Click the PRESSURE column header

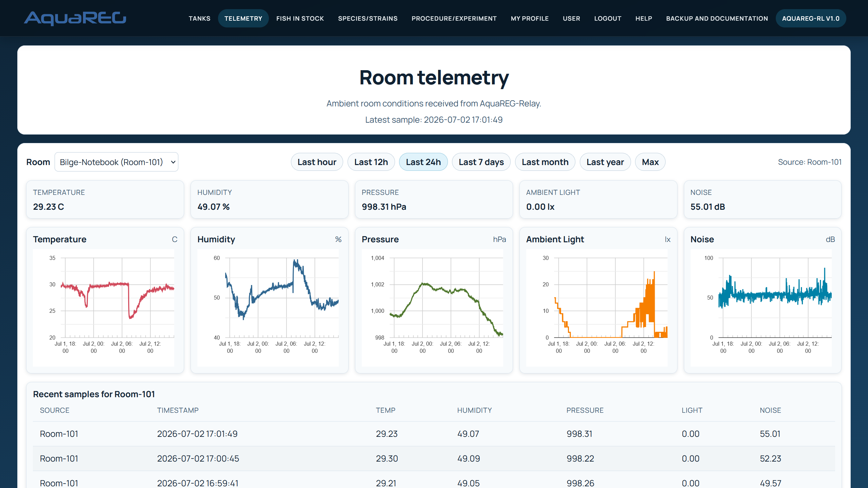[585, 410]
